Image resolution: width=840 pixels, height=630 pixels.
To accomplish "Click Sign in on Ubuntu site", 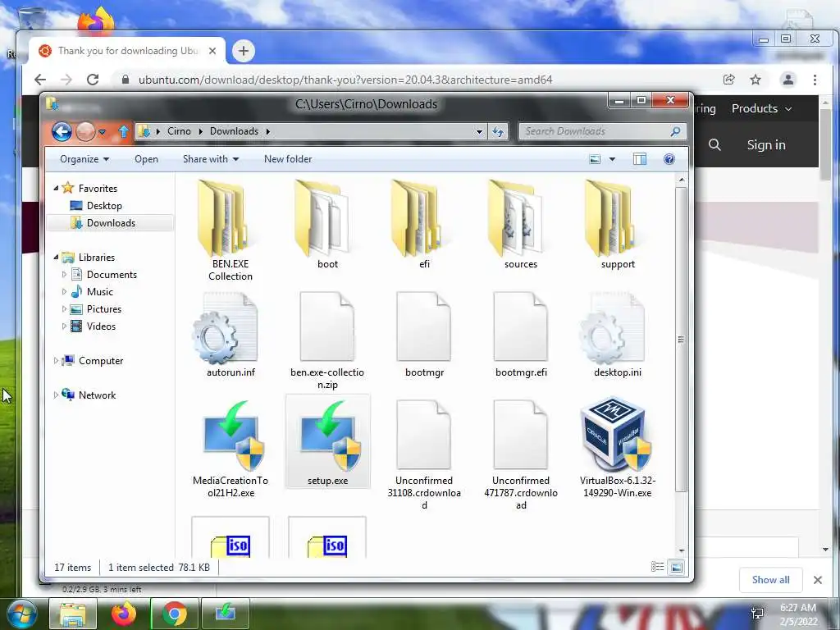I will tap(766, 144).
